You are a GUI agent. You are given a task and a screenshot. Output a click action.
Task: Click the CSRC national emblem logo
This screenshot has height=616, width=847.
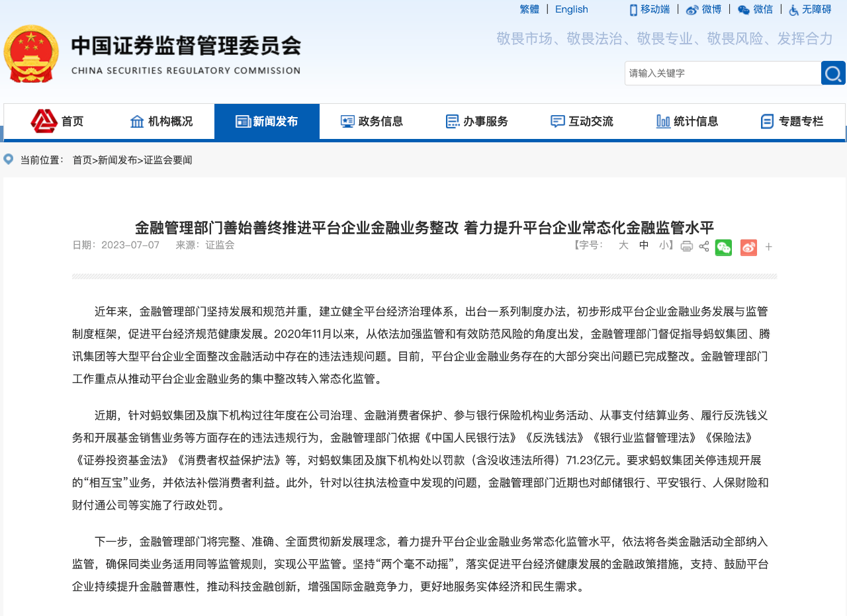31,54
